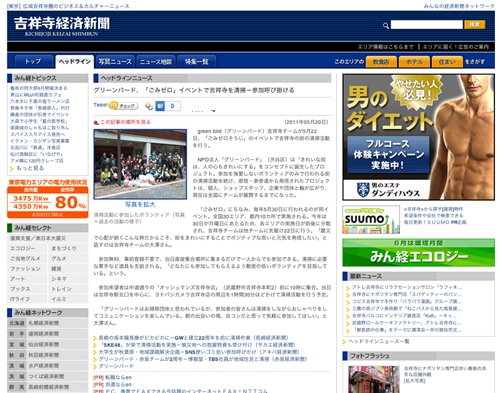This screenshot has height=393, width=500.
Task: Open the ニュース地図 tab
Action: [156, 62]
